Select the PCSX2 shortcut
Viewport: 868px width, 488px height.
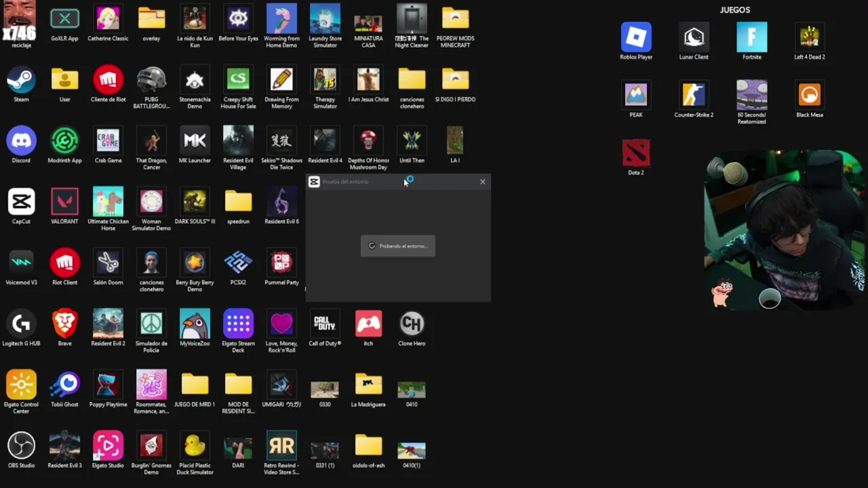(x=238, y=263)
